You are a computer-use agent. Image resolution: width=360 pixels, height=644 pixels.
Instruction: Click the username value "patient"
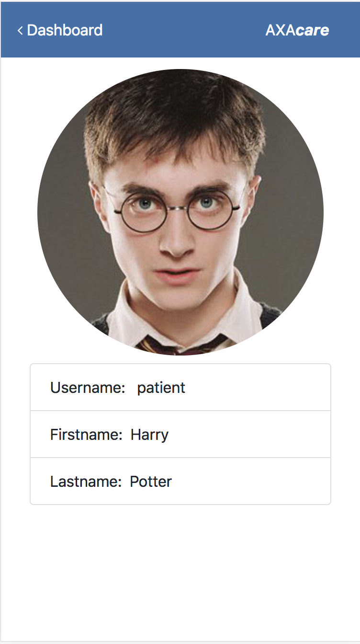161,388
